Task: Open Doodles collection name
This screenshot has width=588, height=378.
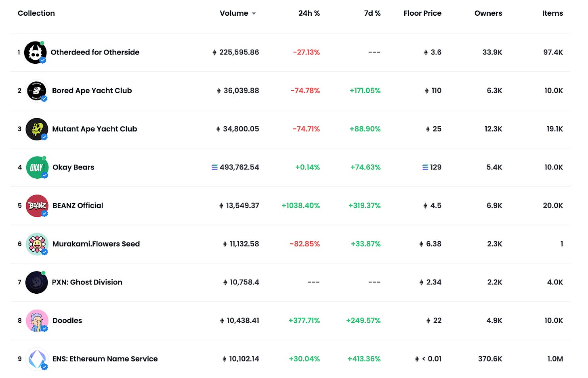Action: pos(67,321)
